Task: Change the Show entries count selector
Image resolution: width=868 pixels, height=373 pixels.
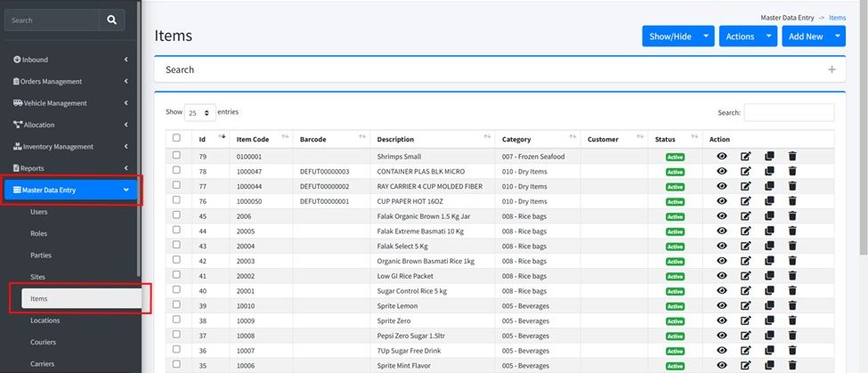Action: pyautogui.click(x=199, y=112)
